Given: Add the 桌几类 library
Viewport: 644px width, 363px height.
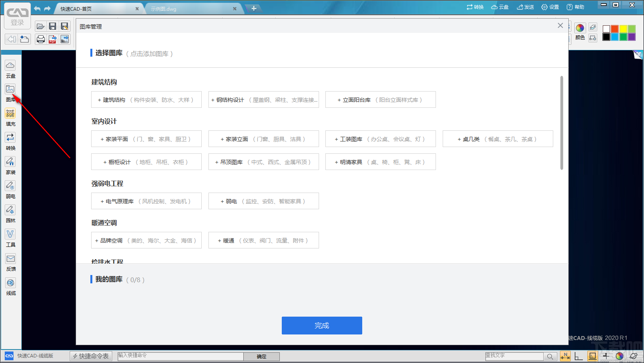Looking at the screenshot, I should (498, 139).
